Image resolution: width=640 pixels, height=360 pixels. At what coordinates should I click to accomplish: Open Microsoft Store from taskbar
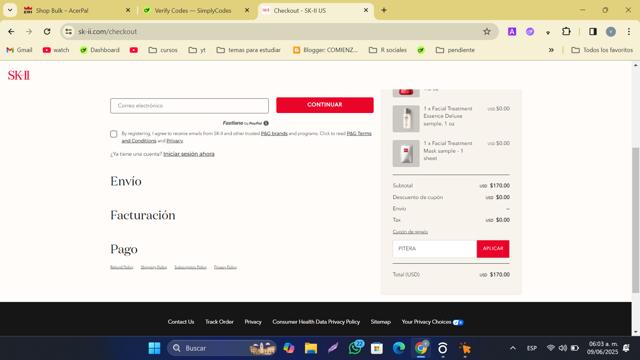(x=377, y=348)
